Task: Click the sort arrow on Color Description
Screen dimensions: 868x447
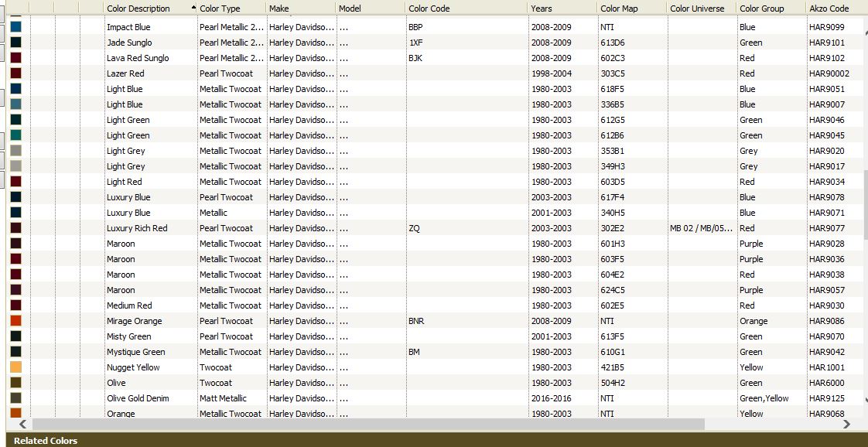Action: click(x=193, y=8)
